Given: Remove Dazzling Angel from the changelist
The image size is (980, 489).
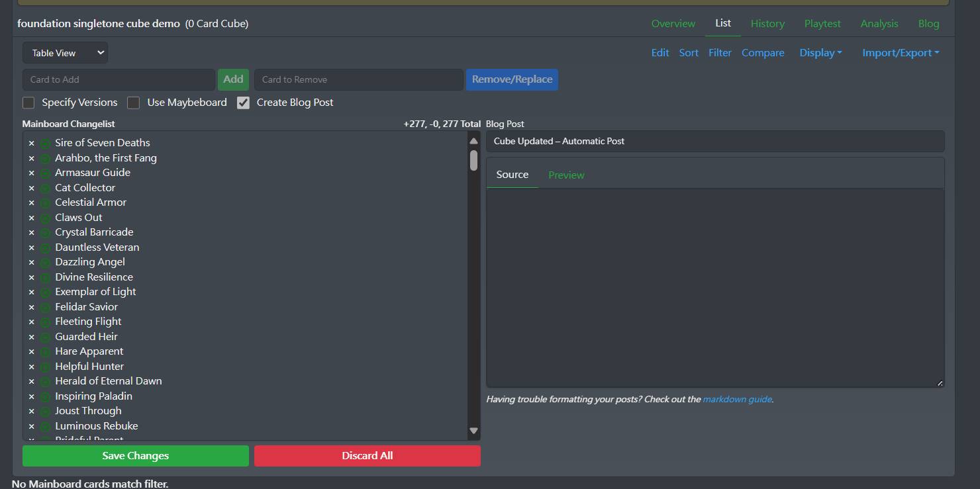Looking at the screenshot, I should coord(31,263).
